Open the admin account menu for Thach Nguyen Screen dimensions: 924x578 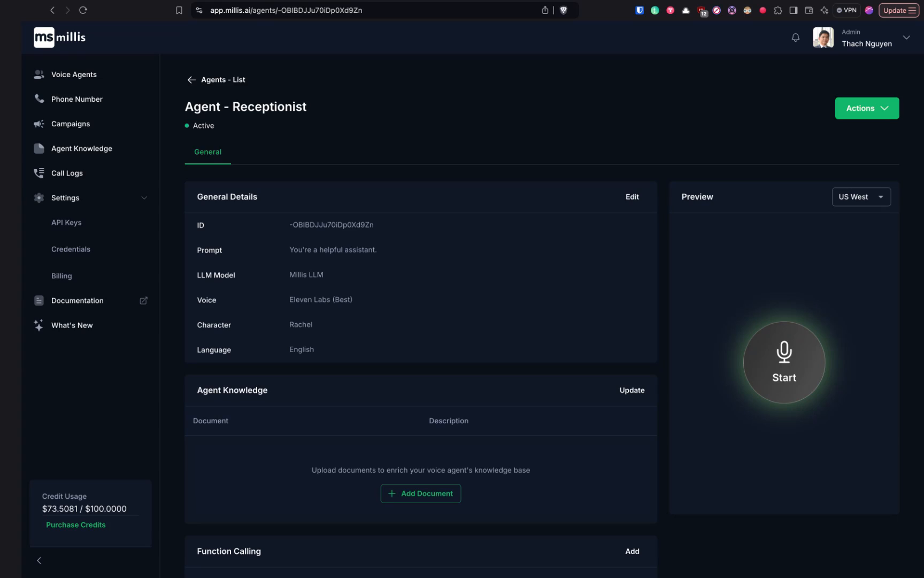coord(906,37)
